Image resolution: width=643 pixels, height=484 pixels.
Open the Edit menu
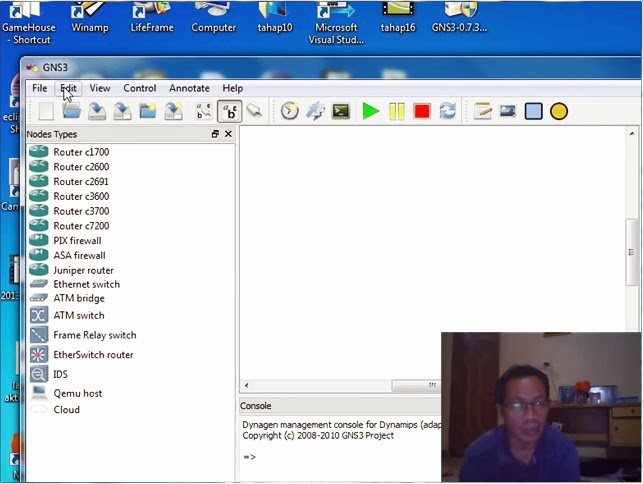coord(68,88)
